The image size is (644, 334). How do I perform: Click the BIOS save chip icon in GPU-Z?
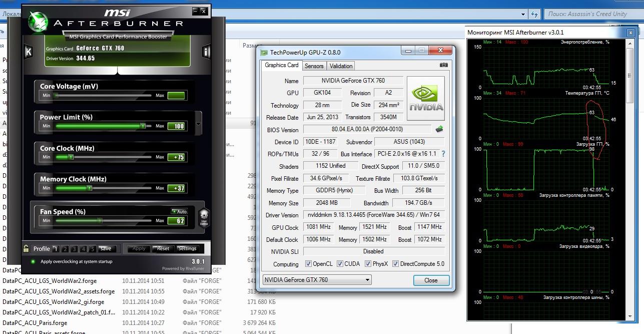coord(439,129)
